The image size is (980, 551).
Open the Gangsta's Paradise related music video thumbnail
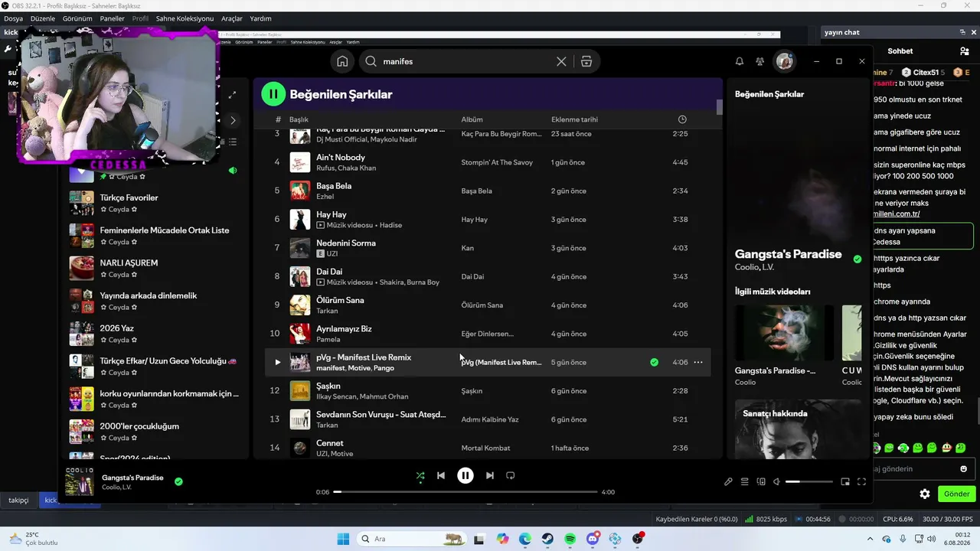pos(784,333)
